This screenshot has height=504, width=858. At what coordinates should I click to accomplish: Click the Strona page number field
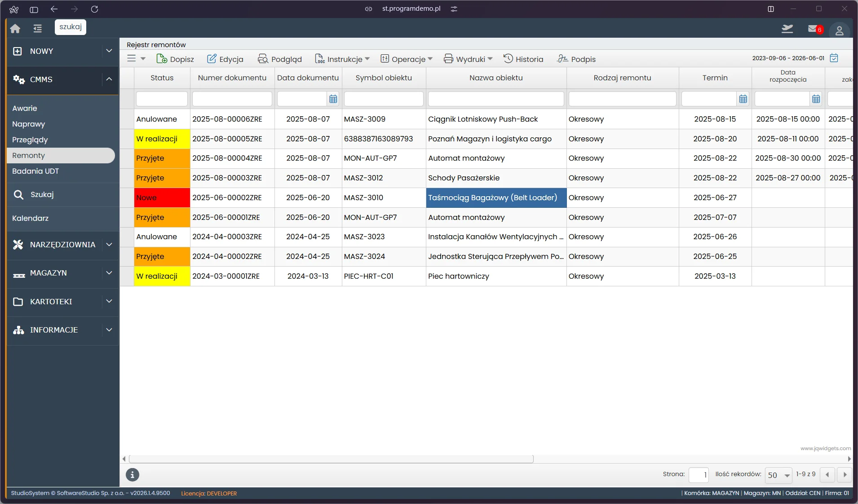(699, 475)
